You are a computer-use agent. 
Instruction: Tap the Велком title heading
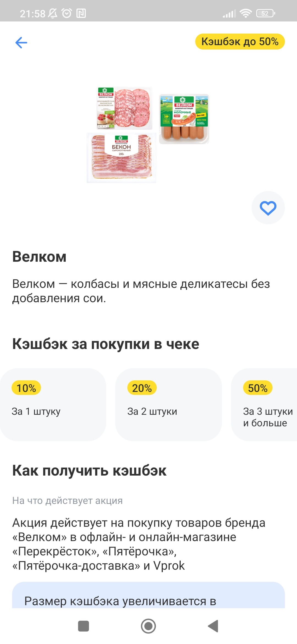39,257
